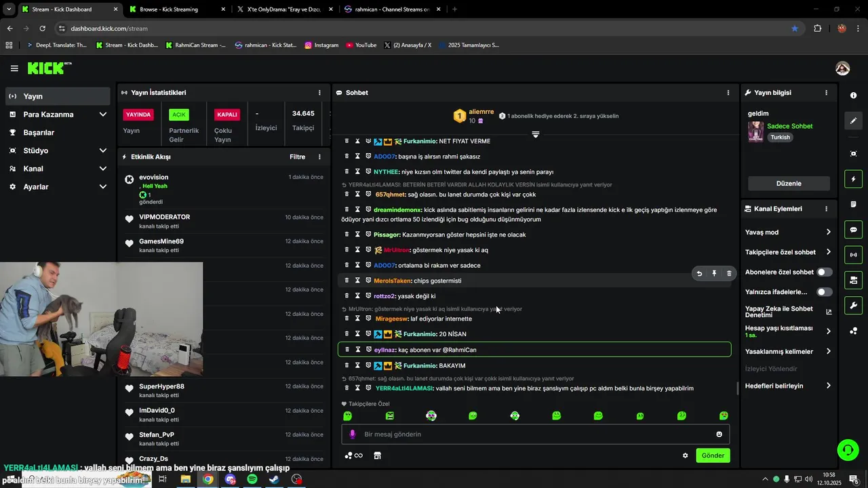Open chat settings gear next to Gönder

coord(685,455)
